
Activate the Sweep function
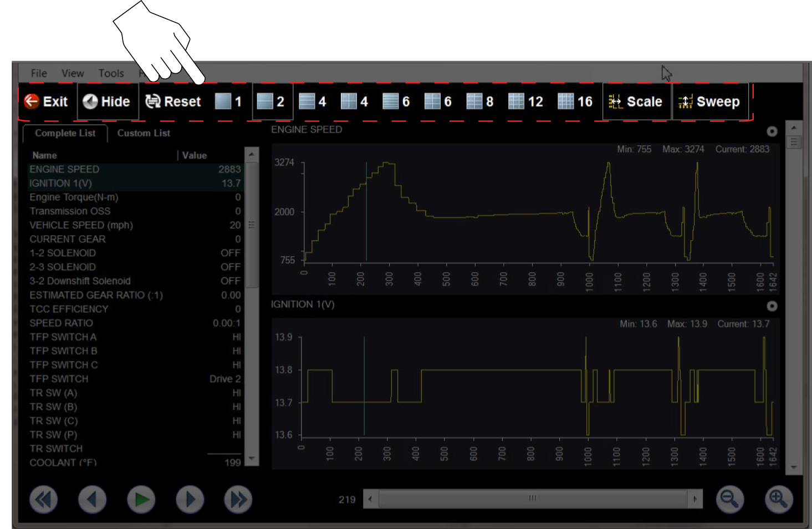[x=710, y=101]
